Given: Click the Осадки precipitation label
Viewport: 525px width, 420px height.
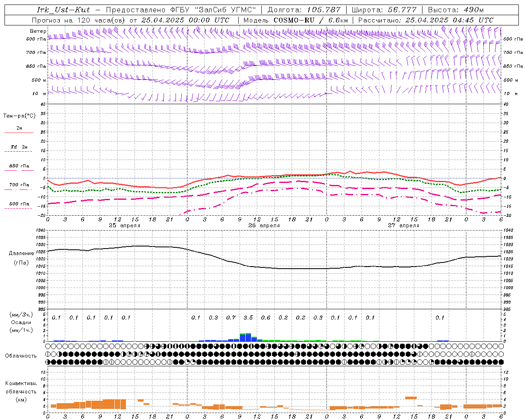Looking at the screenshot, I should pos(21,322).
